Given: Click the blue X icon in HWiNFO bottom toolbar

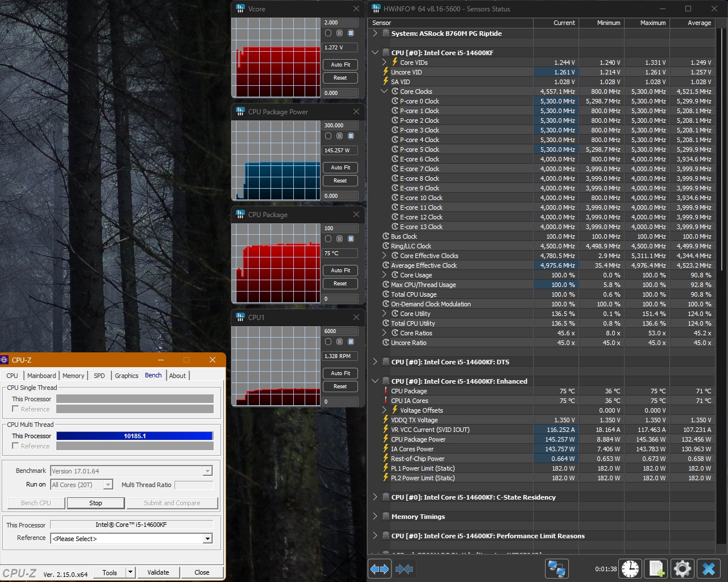Looking at the screenshot, I should 708,568.
